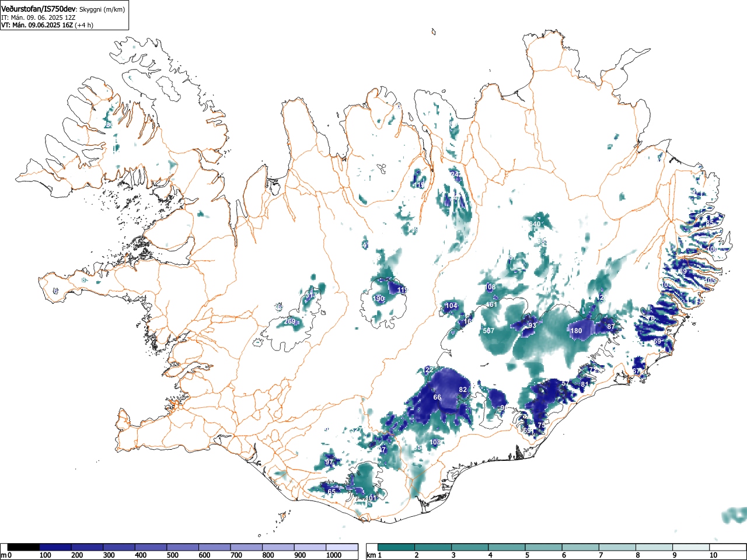Click the black 0–100 m legend swatch
This screenshot has height=560, width=747.
click(23, 547)
